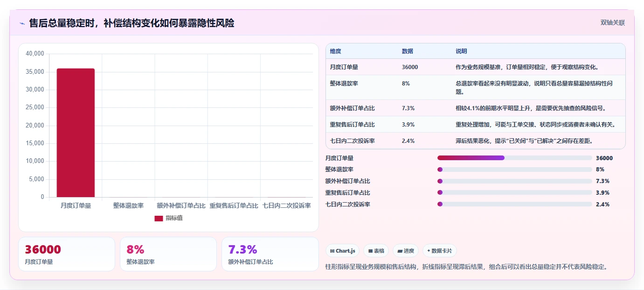Image resolution: width=644 pixels, height=290 pixels.
Task: Click table cell 七日内二次投诉率 in 维度 column
Action: 353,141
